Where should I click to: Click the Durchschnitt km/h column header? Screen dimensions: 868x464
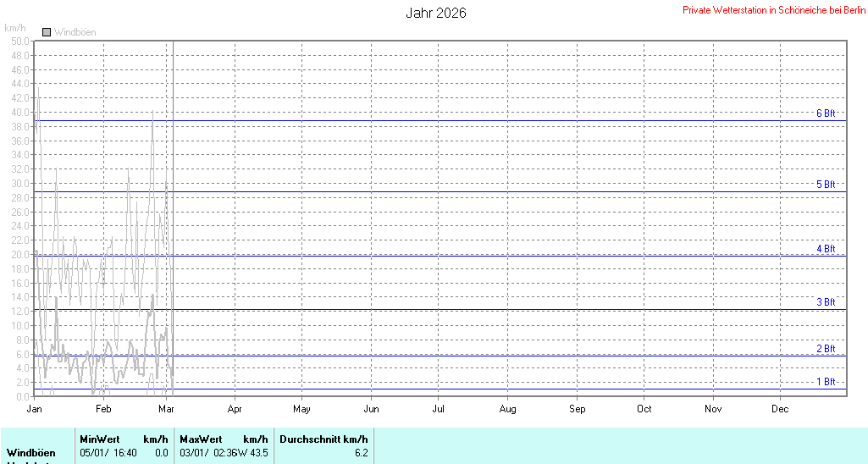click(x=323, y=439)
